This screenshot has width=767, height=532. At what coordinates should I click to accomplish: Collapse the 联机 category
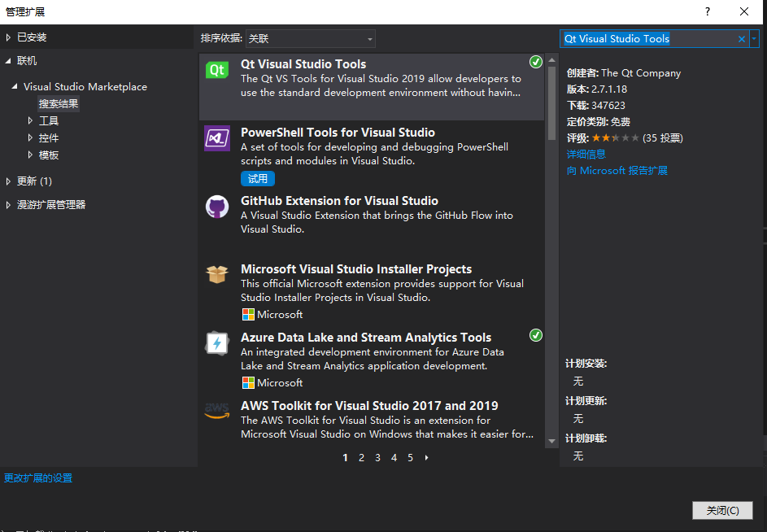click(8, 61)
